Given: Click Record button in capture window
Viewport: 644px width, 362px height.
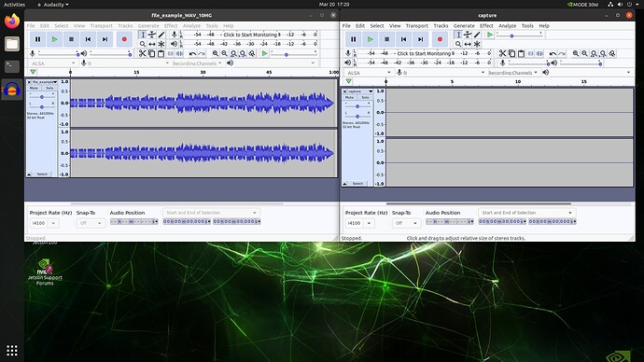Looking at the screenshot, I should pyautogui.click(x=440, y=39).
